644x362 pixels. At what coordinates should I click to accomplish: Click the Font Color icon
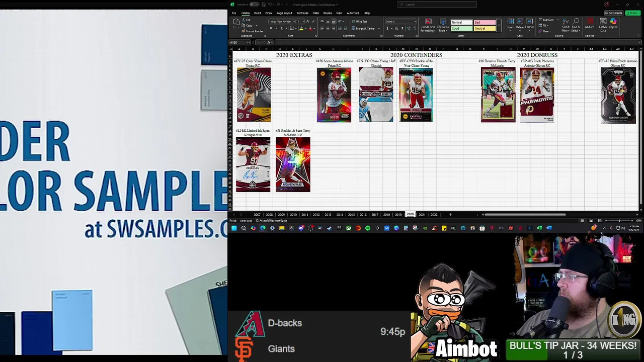pos(310,29)
